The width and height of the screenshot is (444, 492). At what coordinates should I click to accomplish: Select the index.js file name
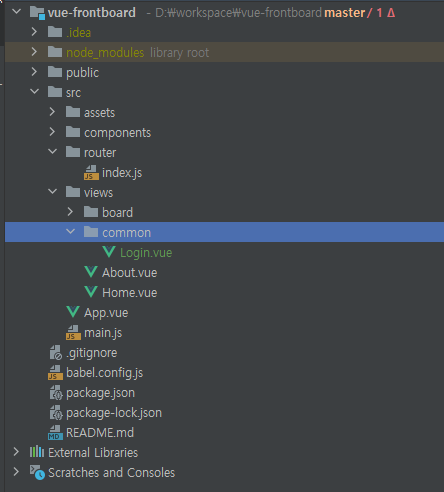coord(122,173)
